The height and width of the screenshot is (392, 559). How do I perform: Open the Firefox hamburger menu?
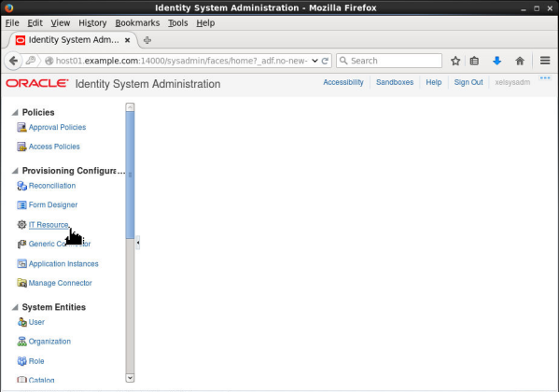tap(545, 61)
